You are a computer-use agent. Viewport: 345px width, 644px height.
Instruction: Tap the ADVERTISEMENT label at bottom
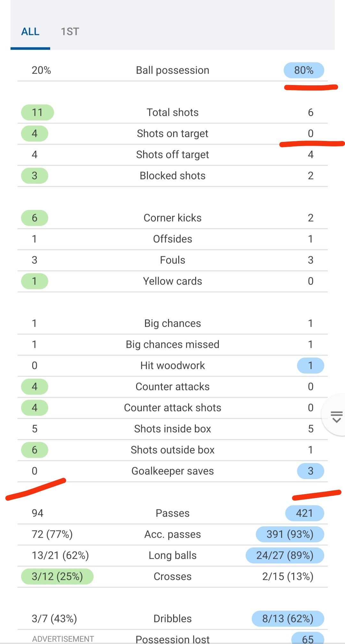[x=63, y=639]
